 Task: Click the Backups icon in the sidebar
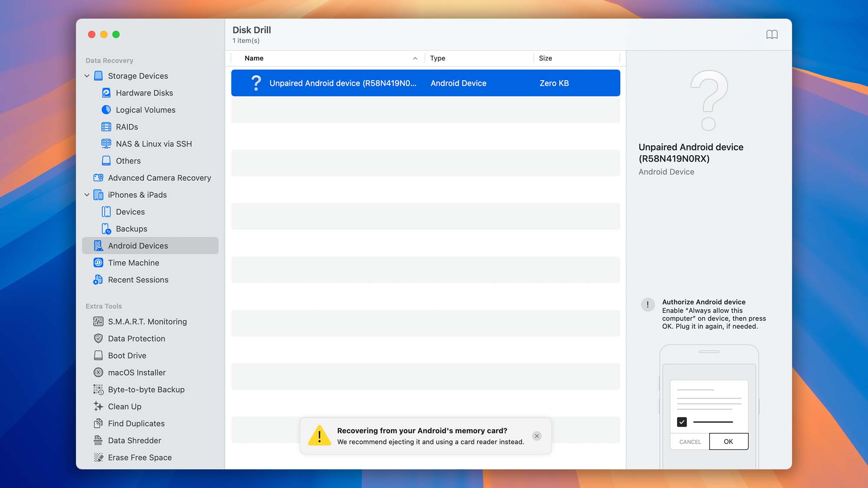click(x=106, y=229)
